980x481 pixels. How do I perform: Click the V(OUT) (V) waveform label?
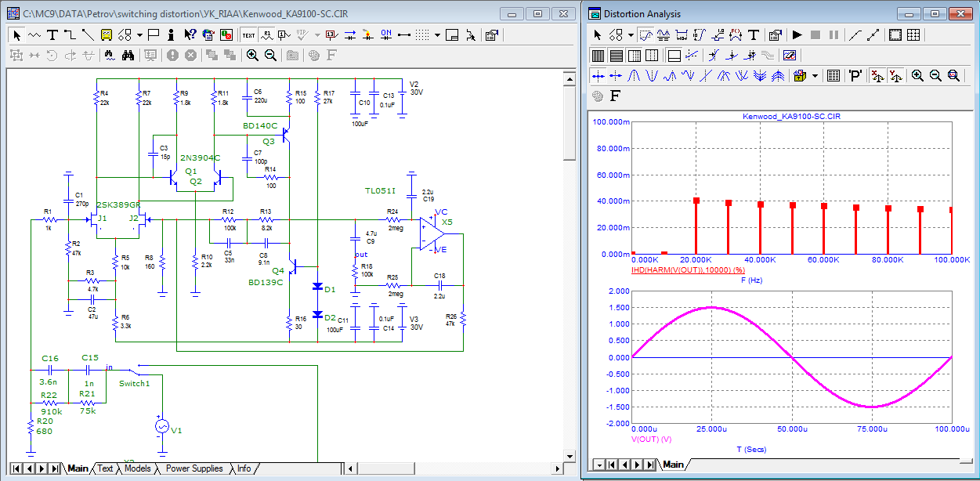[x=651, y=439]
